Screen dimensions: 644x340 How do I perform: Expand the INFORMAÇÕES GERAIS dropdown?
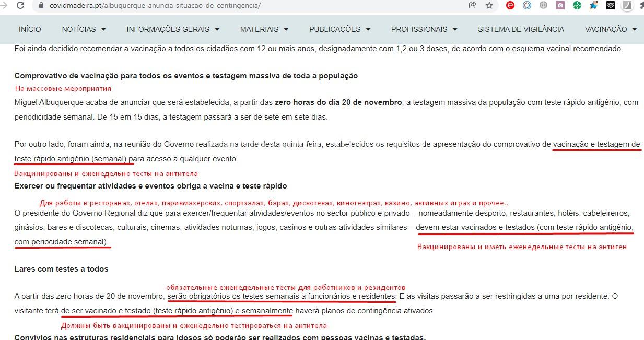coord(173,29)
